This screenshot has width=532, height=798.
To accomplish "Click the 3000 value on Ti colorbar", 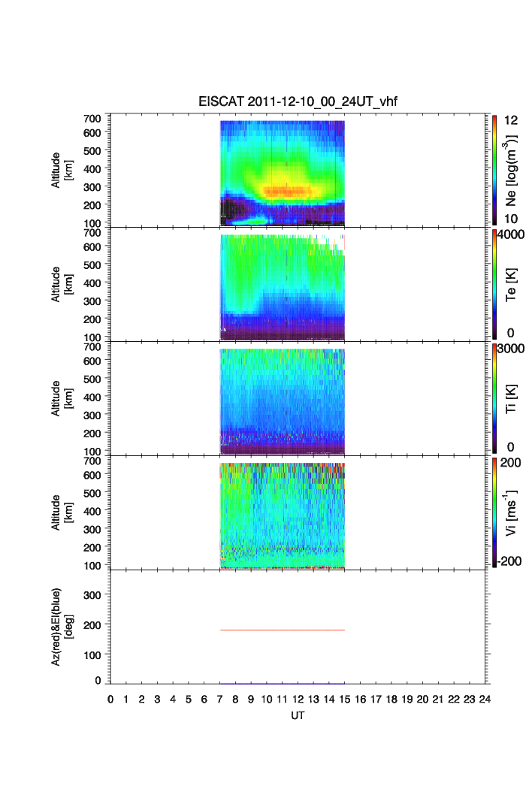I will 511,348.
